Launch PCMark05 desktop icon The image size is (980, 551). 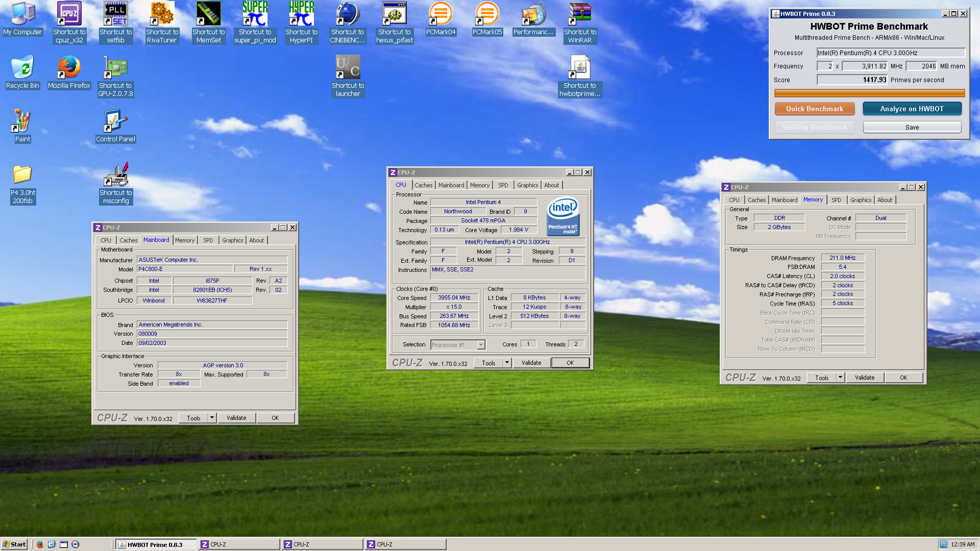(487, 19)
